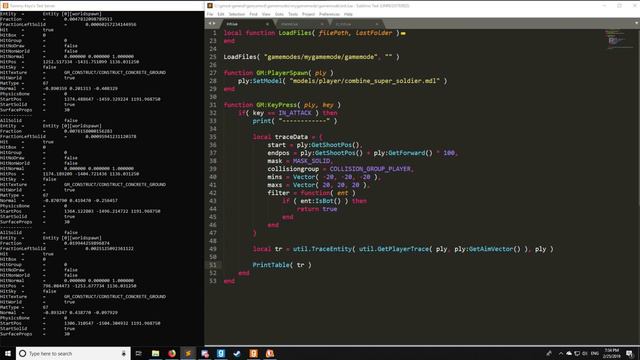
Task: Click the volume tray icon
Action: 585,353
